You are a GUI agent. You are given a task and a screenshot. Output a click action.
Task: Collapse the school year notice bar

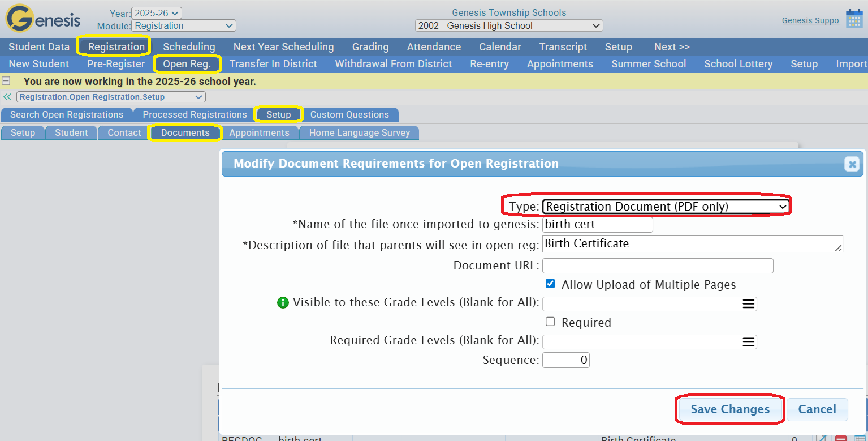(7, 81)
